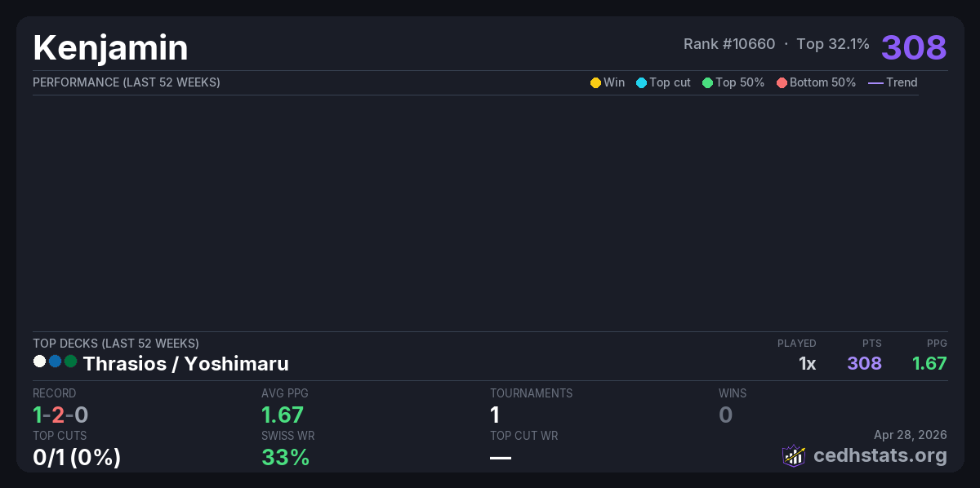Click the 0/1 (0%) top cuts value
The width and height of the screenshot is (980, 488).
pyautogui.click(x=77, y=458)
